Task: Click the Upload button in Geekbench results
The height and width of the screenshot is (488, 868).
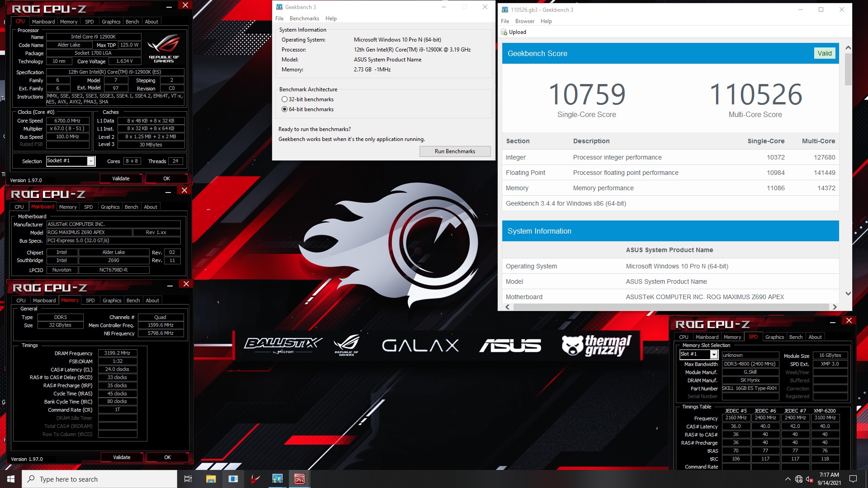Action: (514, 32)
